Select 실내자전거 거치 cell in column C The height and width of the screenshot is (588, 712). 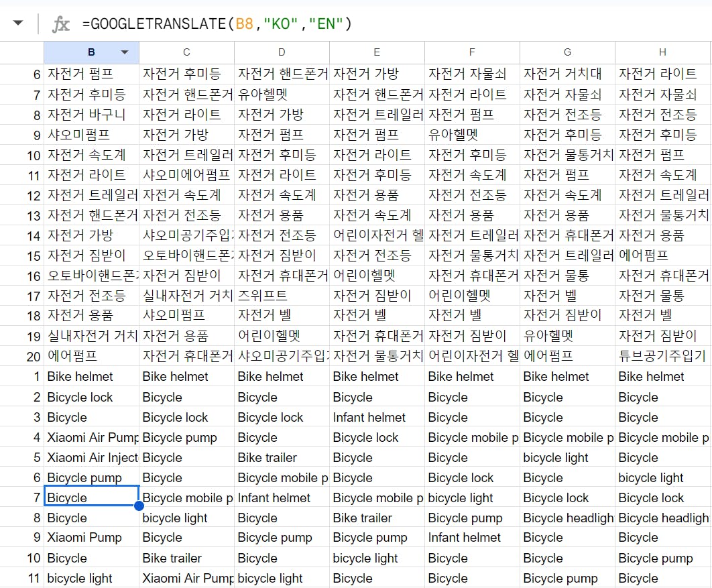coord(186,296)
